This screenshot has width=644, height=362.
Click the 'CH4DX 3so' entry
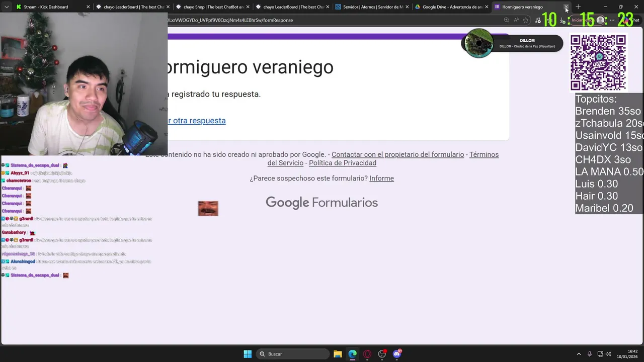point(603,159)
